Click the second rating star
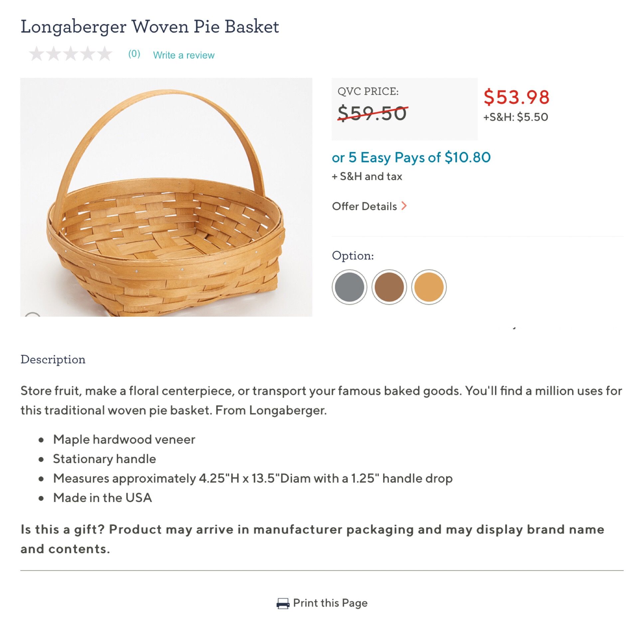 53,54
